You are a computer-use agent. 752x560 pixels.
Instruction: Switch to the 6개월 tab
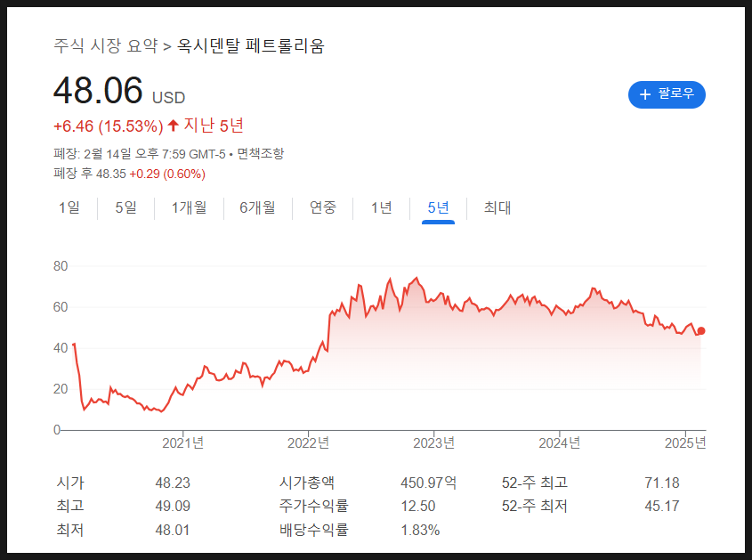point(257,207)
